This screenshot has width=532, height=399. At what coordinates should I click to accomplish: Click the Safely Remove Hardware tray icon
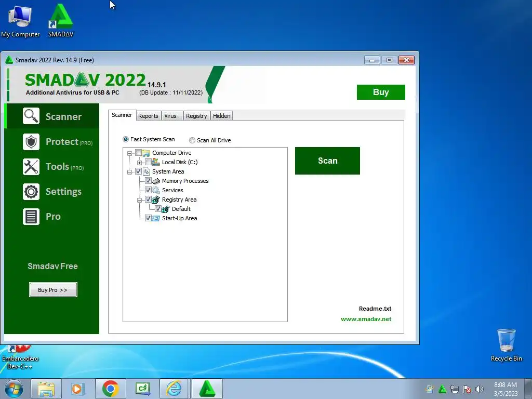(x=430, y=389)
